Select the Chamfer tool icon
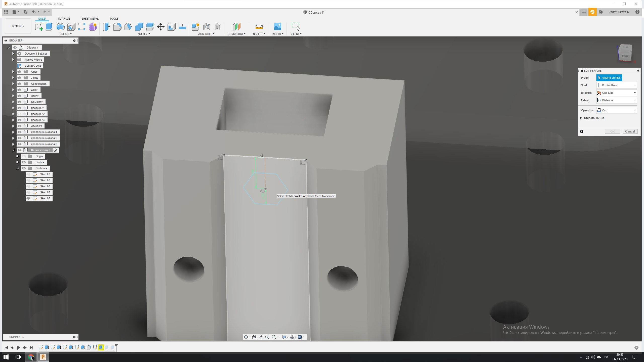The image size is (644, 362). [x=128, y=26]
